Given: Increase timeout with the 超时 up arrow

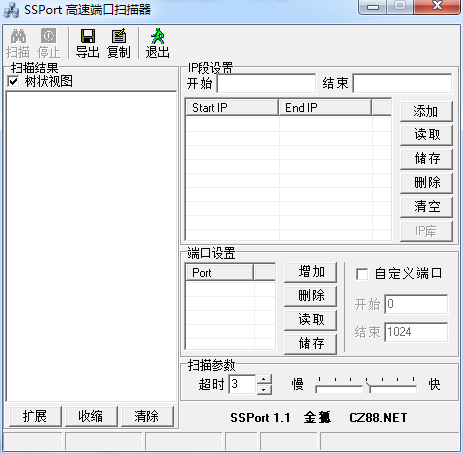Looking at the screenshot, I should coord(264,379).
